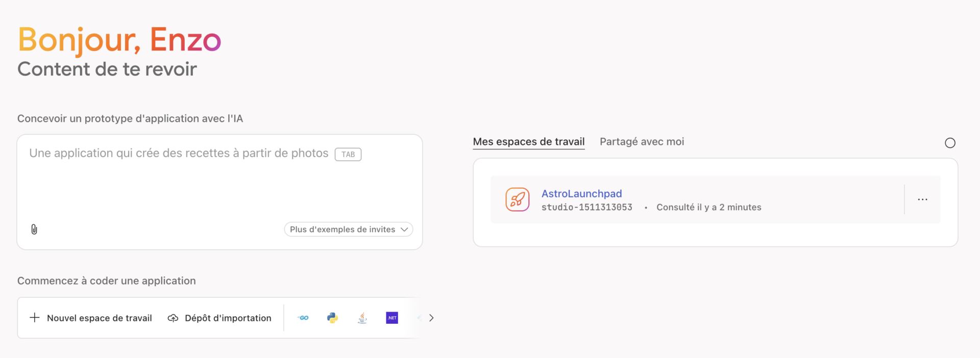Open the Java template icon
The image size is (980, 358).
coord(362,318)
